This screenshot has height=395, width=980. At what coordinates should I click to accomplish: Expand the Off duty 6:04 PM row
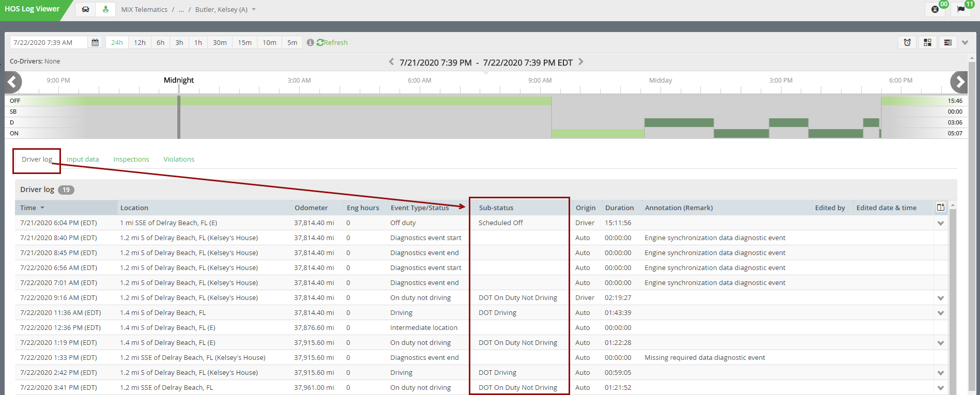coord(941,223)
